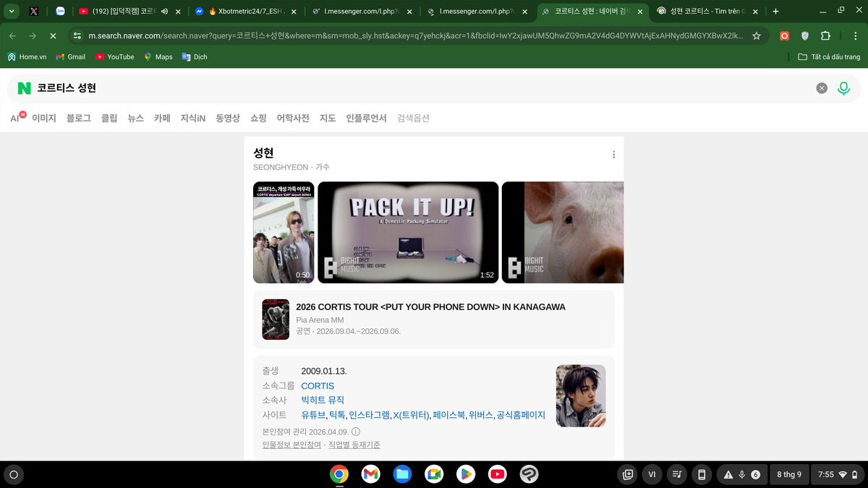Open the 성현 profile more options menu
This screenshot has height=488, width=868.
(613, 154)
